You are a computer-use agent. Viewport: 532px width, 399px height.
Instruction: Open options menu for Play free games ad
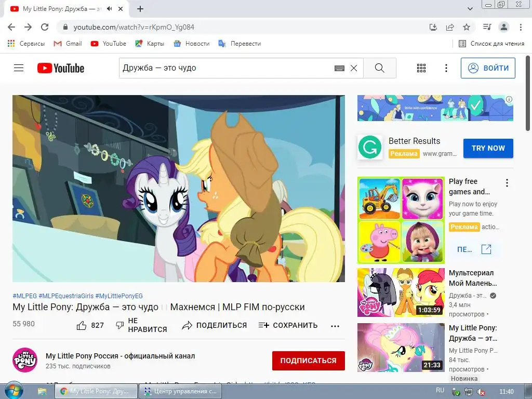pos(507,183)
